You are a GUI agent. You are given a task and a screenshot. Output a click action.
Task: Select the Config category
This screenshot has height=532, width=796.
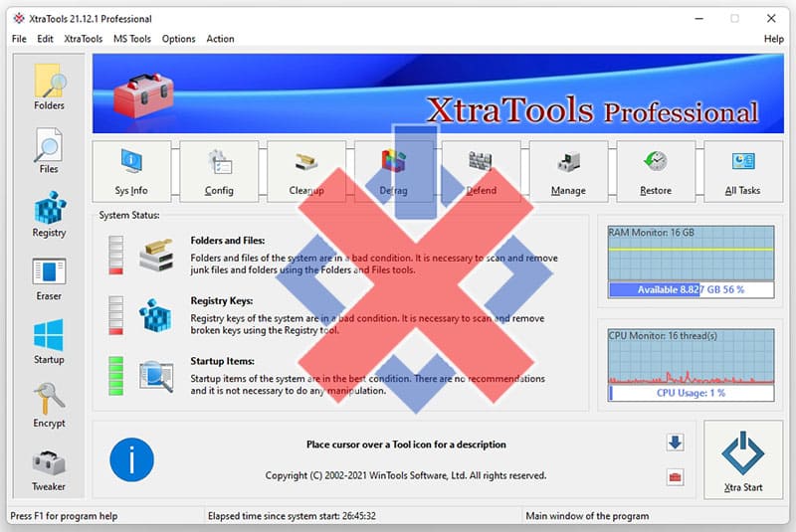pos(219,172)
